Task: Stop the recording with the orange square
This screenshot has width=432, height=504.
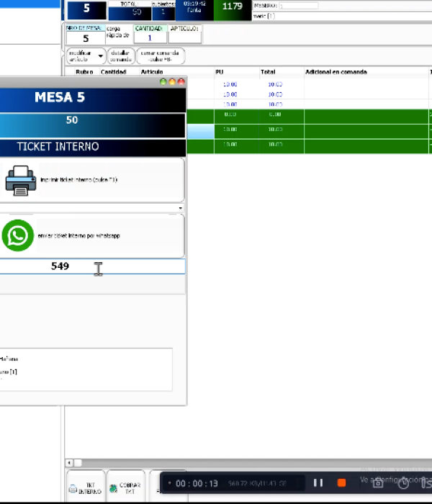Action: tap(342, 482)
